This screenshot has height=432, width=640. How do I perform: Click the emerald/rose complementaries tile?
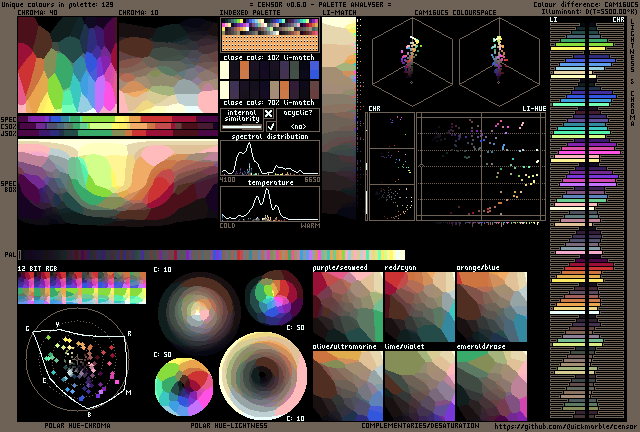coord(492,386)
